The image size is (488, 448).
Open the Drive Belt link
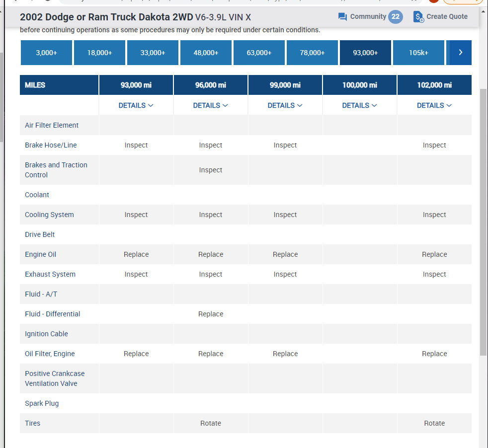click(x=40, y=234)
